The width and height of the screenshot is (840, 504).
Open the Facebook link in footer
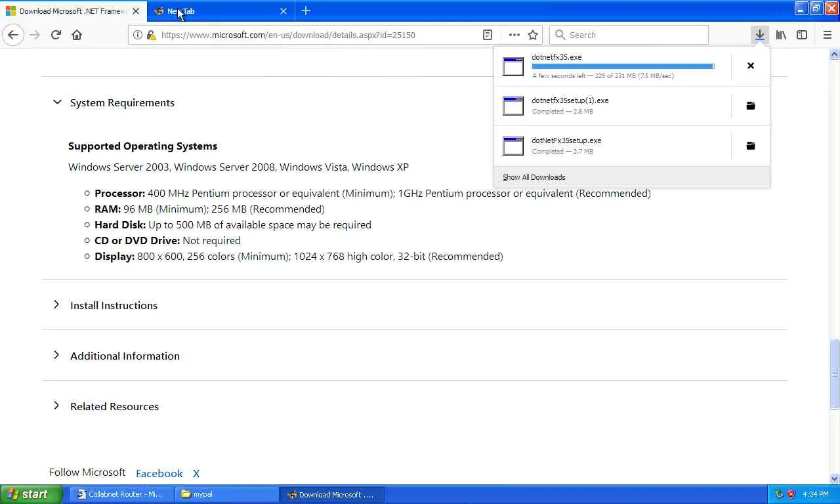click(159, 473)
